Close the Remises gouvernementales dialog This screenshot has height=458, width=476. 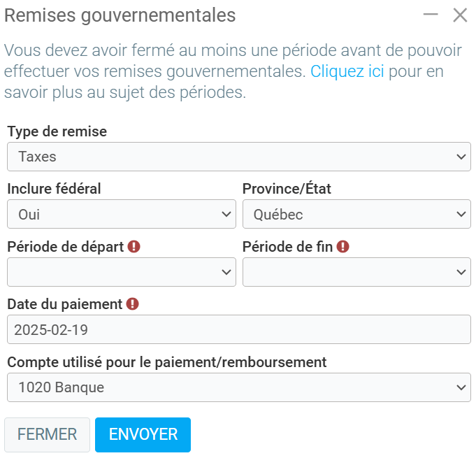point(460,15)
